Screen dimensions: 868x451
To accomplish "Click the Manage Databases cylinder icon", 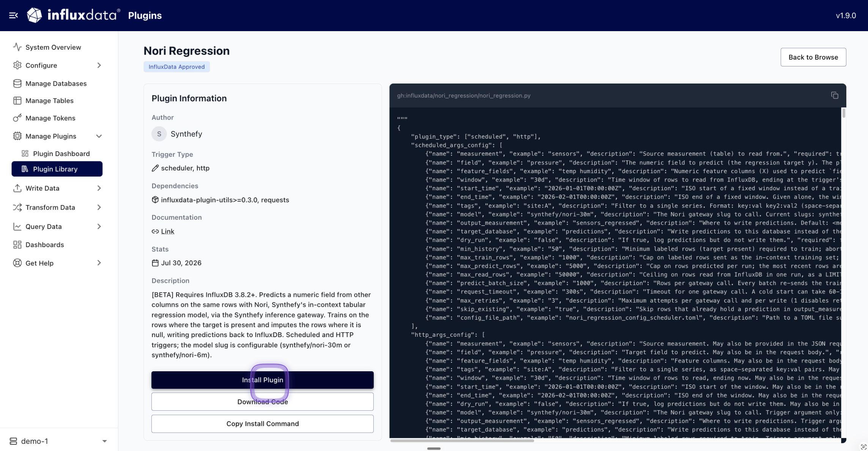I will coord(17,84).
